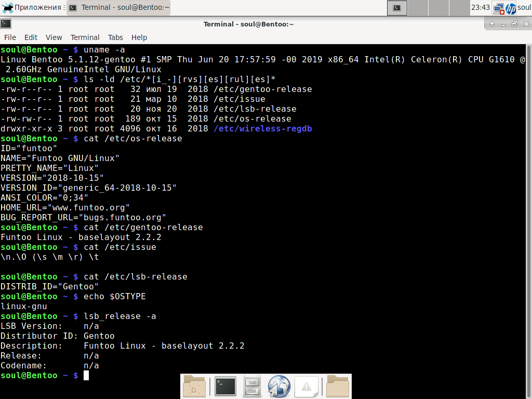Click the DISTRIB_ID="Gentoo" line
The image size is (532, 399).
click(x=49, y=286)
